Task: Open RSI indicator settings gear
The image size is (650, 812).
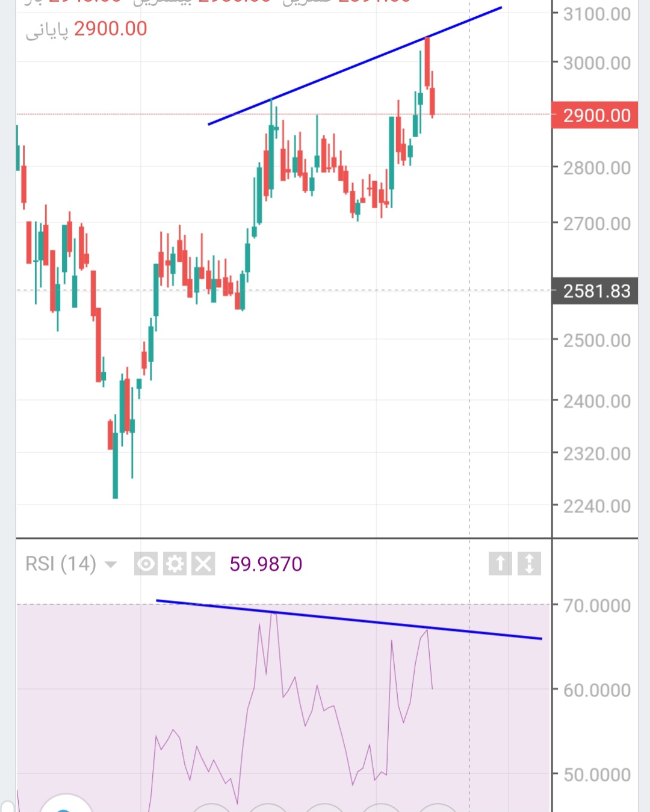Action: tap(175, 564)
